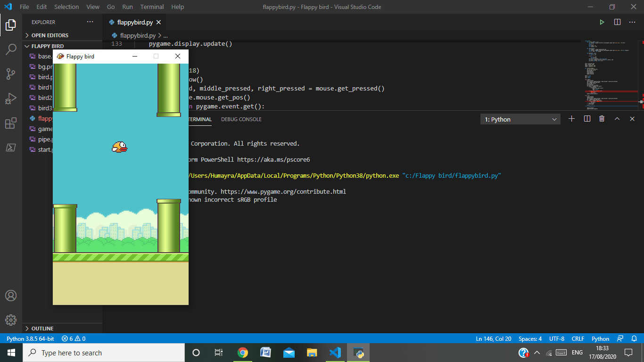
Task: Click the running pygame app on the taskbar
Action: tap(358, 352)
